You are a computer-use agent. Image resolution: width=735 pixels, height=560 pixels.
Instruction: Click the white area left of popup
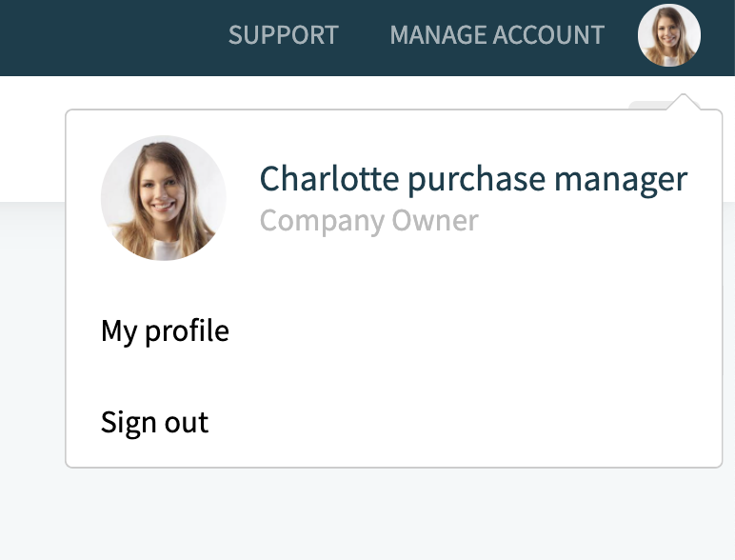point(31,139)
